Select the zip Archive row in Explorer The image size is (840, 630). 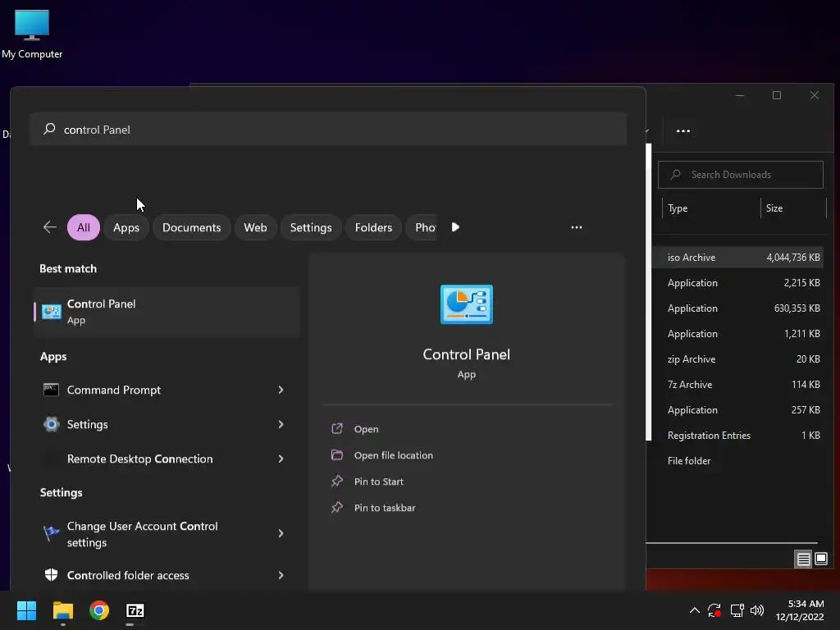[739, 359]
